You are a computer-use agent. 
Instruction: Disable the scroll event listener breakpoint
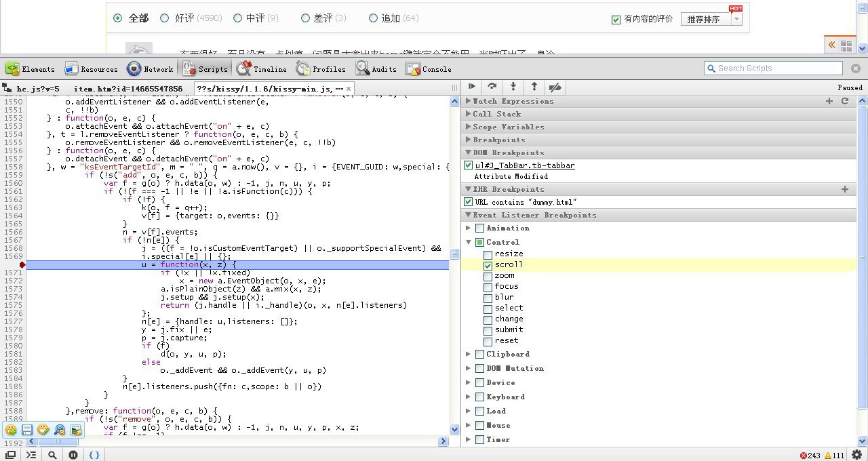488,265
